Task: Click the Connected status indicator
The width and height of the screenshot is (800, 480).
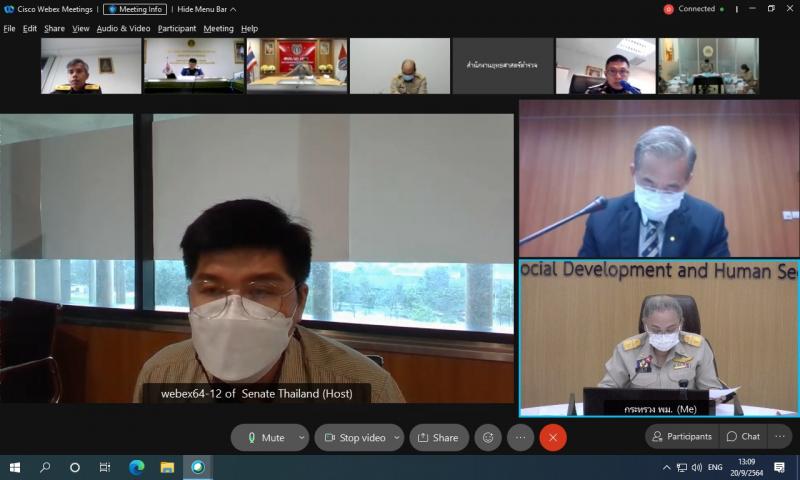Action: pyautogui.click(x=701, y=9)
